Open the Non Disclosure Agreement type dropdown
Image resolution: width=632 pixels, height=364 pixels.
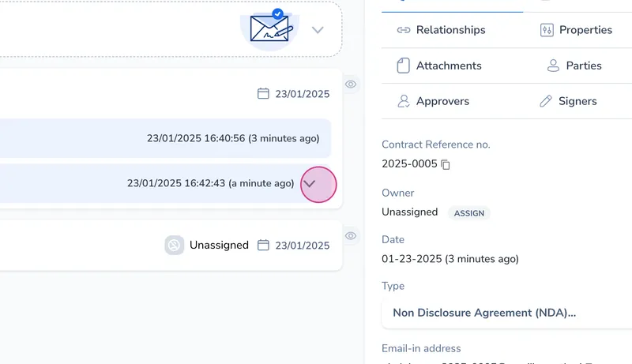[x=506, y=313]
